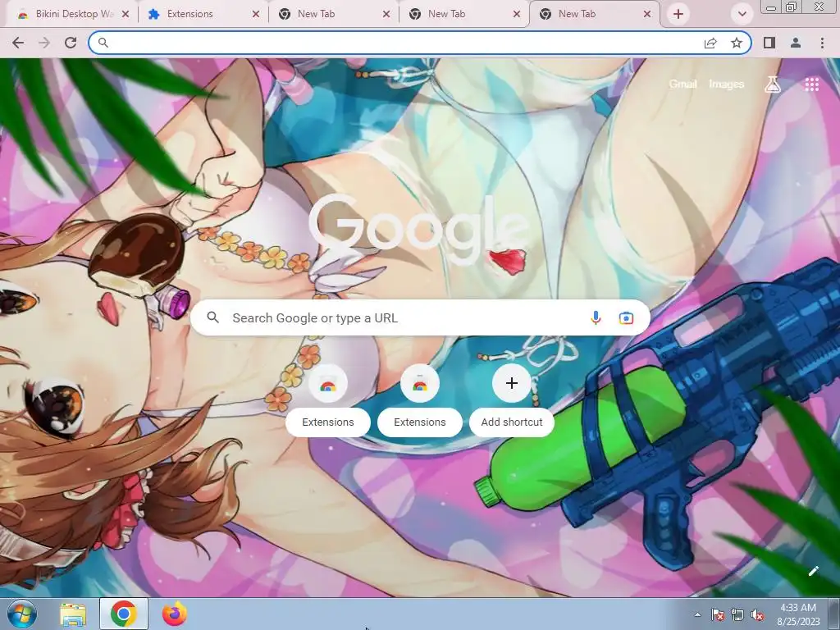The image size is (840, 630).
Task: Close the Bikini Desktop Wallpaper tab
Action: 126,14
